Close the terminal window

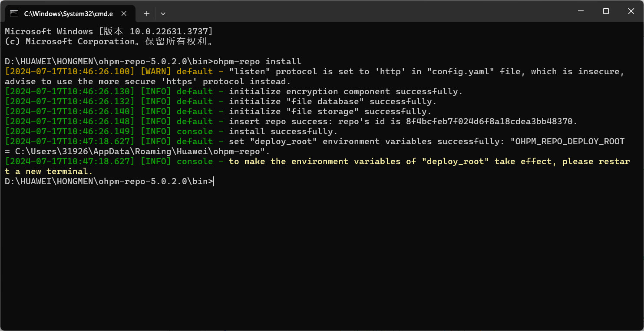click(631, 11)
